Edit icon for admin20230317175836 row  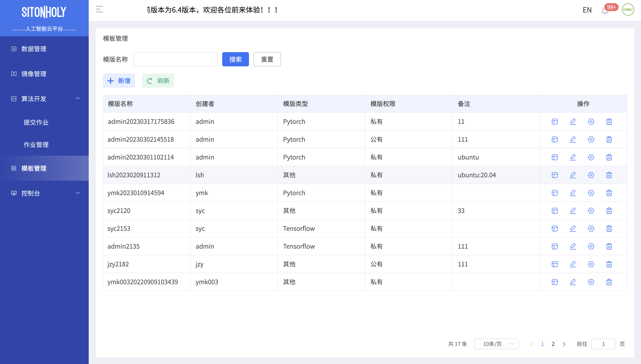(x=573, y=121)
